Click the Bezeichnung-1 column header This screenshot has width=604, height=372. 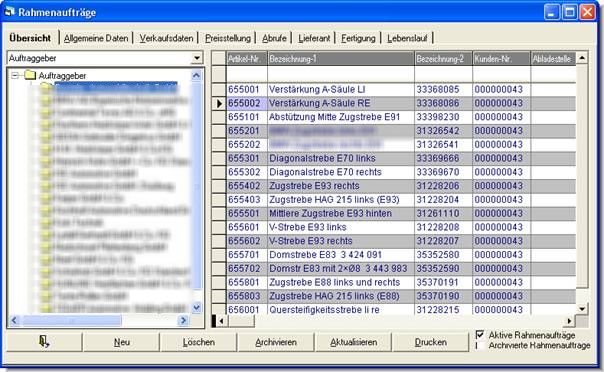(341, 59)
